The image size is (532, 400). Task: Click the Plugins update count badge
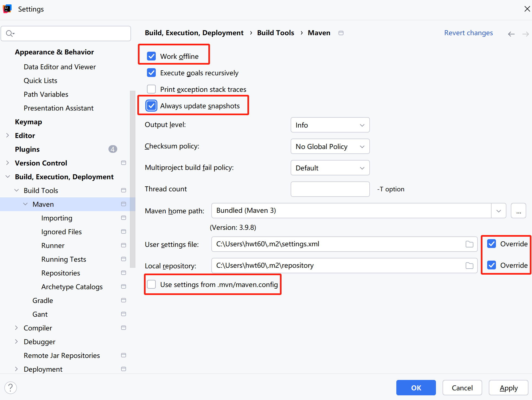(113, 149)
